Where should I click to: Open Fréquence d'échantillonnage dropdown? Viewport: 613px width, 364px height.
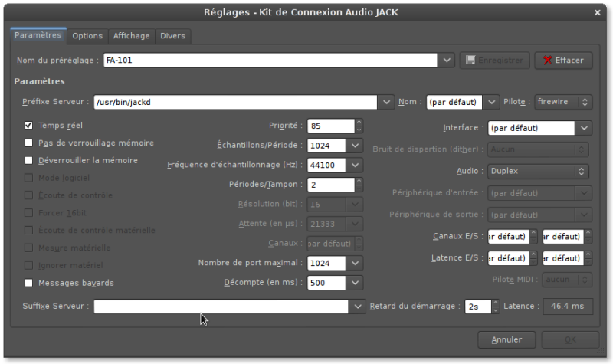click(355, 165)
